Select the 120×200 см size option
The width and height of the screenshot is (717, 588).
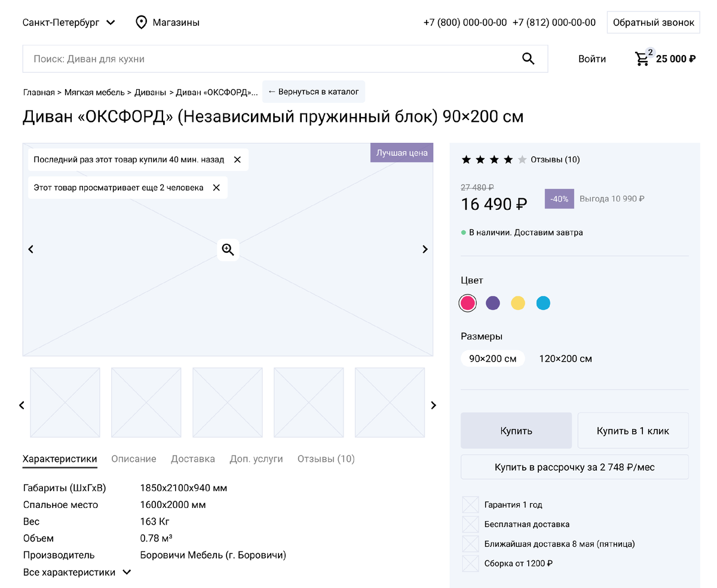tap(565, 359)
